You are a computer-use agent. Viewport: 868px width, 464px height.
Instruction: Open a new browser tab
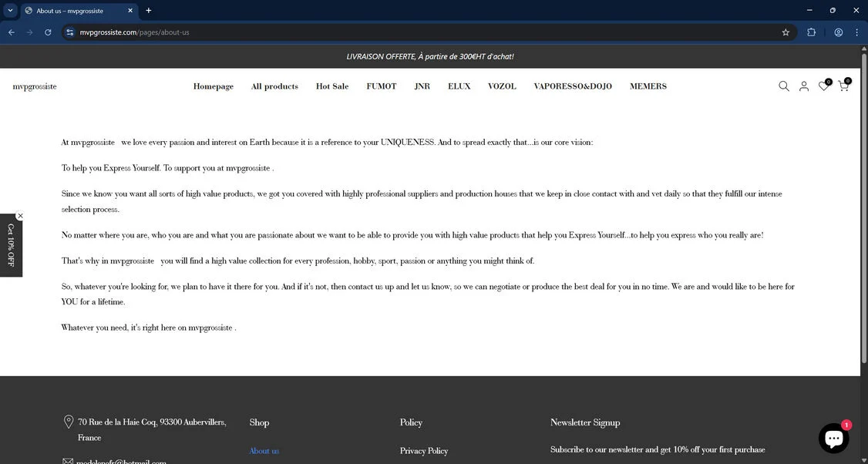click(148, 11)
